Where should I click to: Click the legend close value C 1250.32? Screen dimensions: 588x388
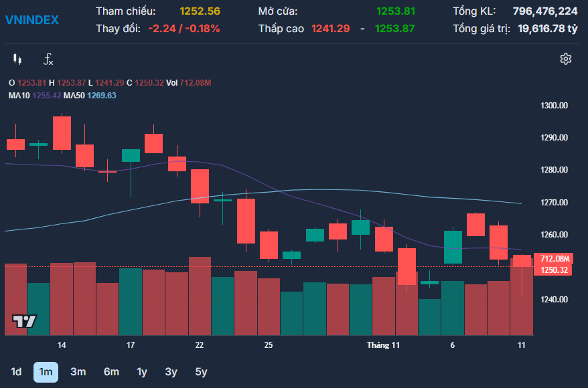[x=145, y=83]
